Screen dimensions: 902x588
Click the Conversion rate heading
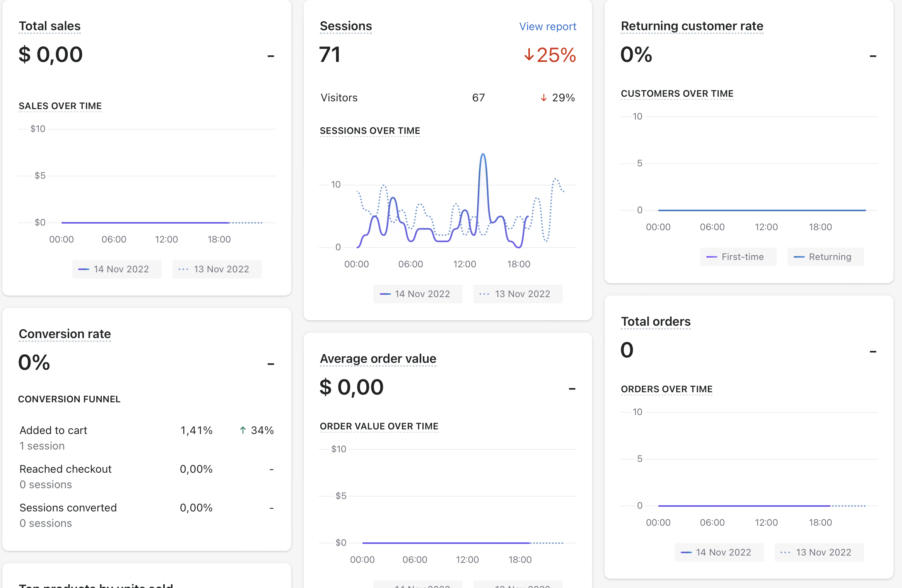65,334
